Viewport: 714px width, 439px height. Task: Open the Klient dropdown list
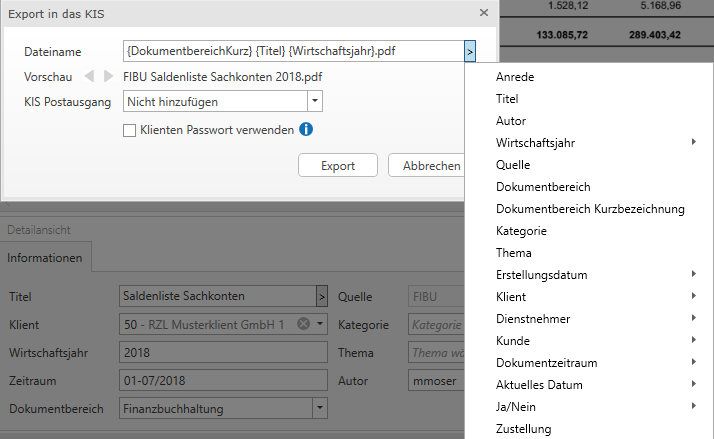pos(319,324)
